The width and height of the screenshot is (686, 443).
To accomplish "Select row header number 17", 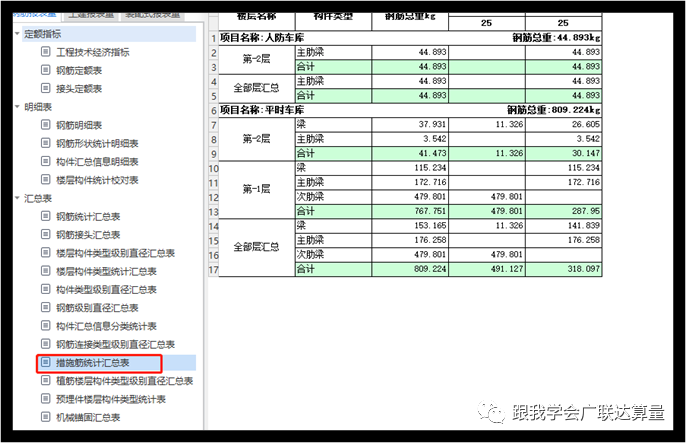I will click(x=214, y=269).
